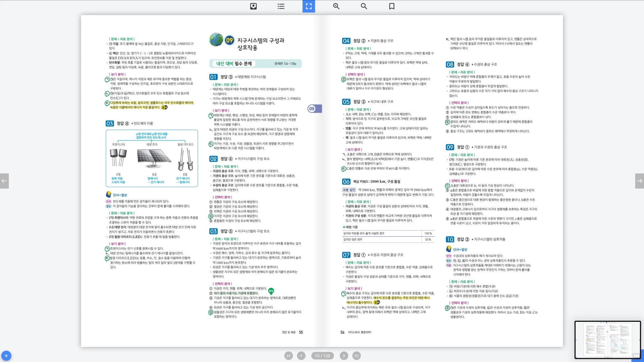Open the search magnifier tool
Screen dimensions: 644x362
click(x=364, y=6)
